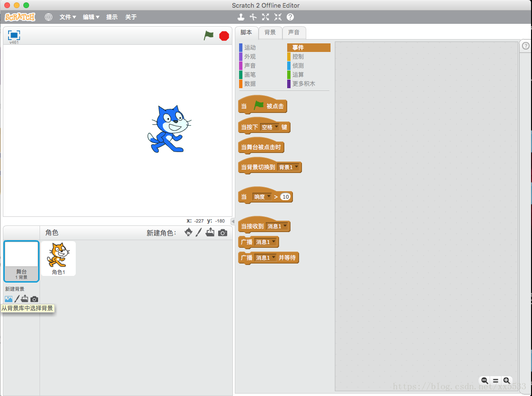Paint a new backdrop
Screen dimensions: 532x396
tap(17, 299)
